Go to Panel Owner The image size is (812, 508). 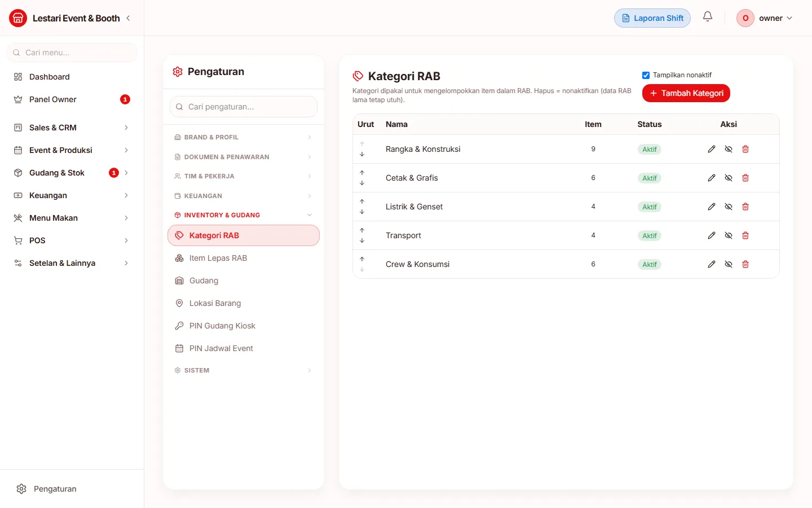[72, 99]
